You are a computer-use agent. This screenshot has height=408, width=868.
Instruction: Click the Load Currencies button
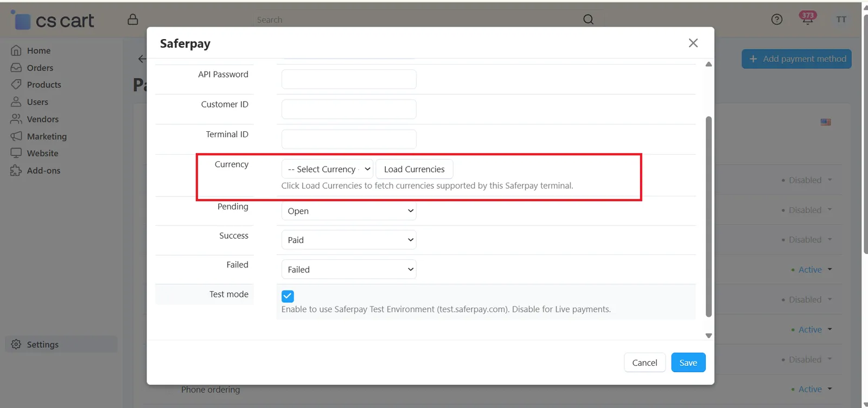414,169
